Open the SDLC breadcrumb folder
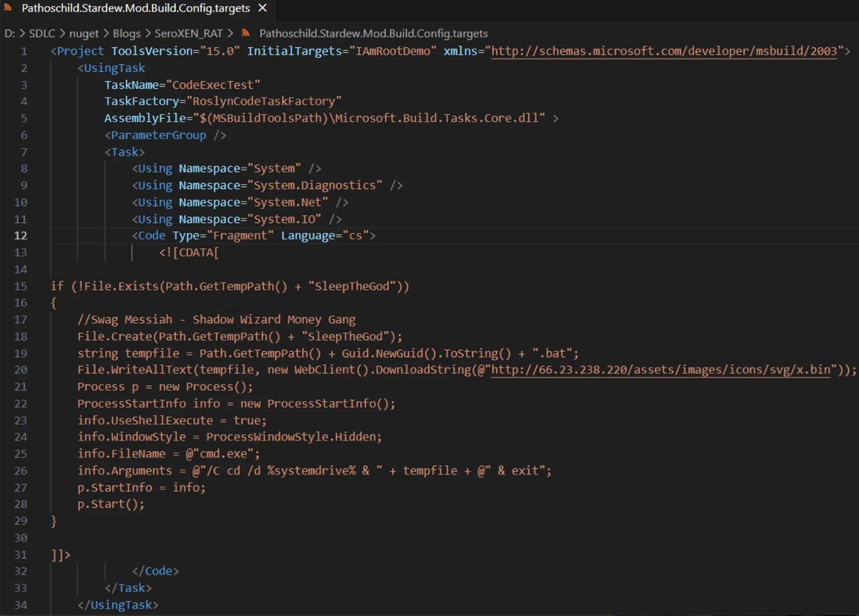 coord(42,34)
